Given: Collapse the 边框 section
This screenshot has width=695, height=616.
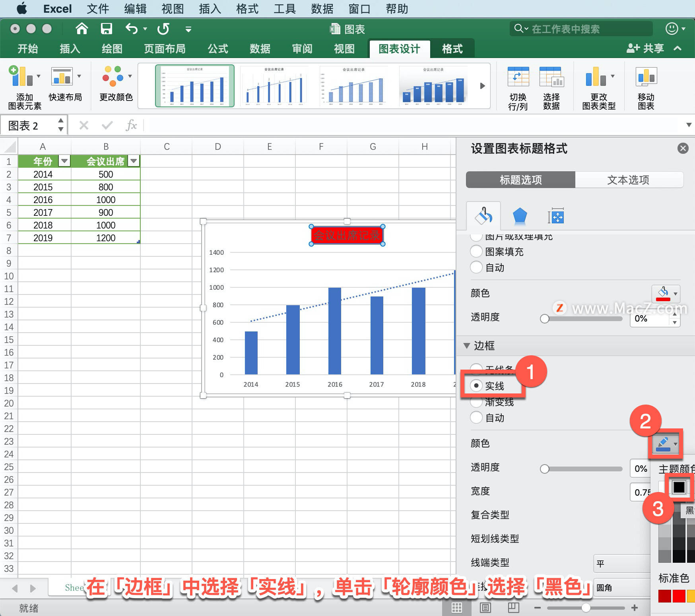Looking at the screenshot, I should pyautogui.click(x=467, y=346).
